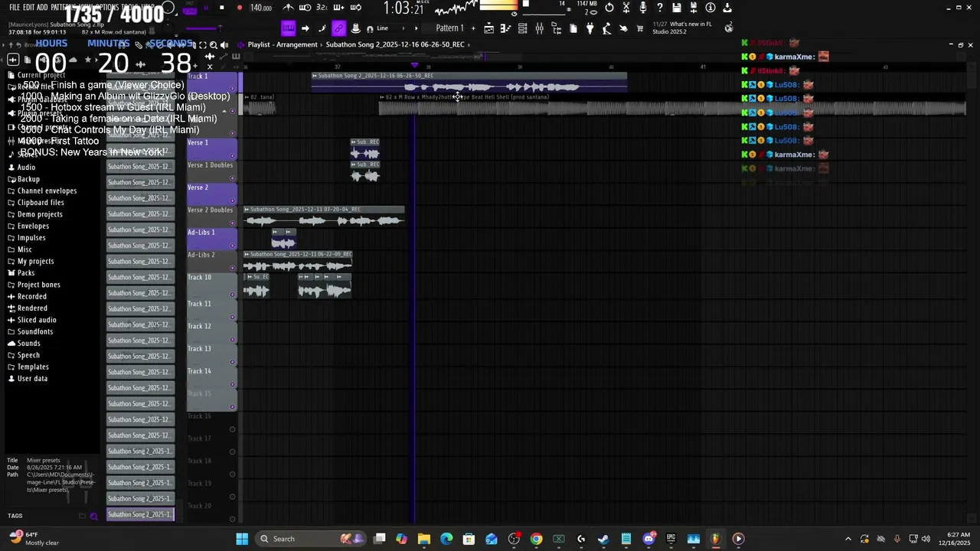
Task: Click the desk lamp tool icon in toolbar
Action: point(606,28)
